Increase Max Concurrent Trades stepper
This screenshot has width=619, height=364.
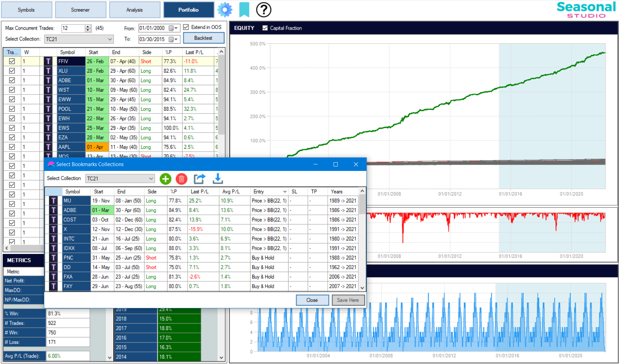(x=88, y=26)
